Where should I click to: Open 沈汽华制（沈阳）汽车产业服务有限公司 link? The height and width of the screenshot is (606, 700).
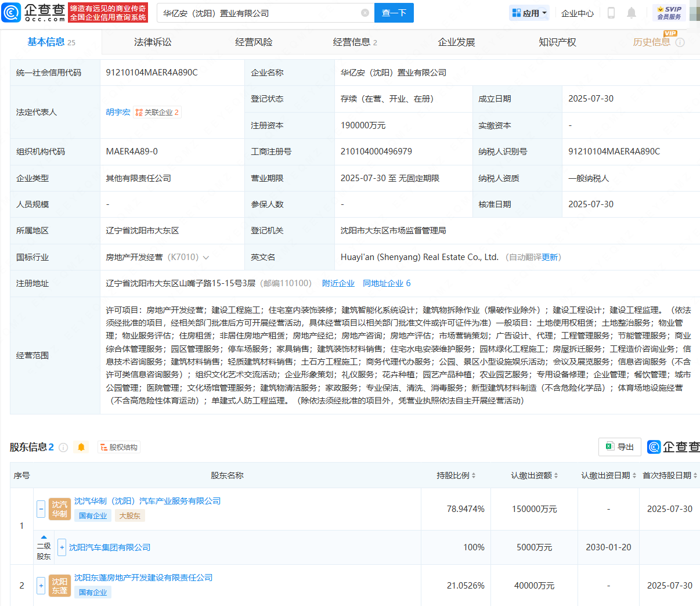click(x=147, y=501)
